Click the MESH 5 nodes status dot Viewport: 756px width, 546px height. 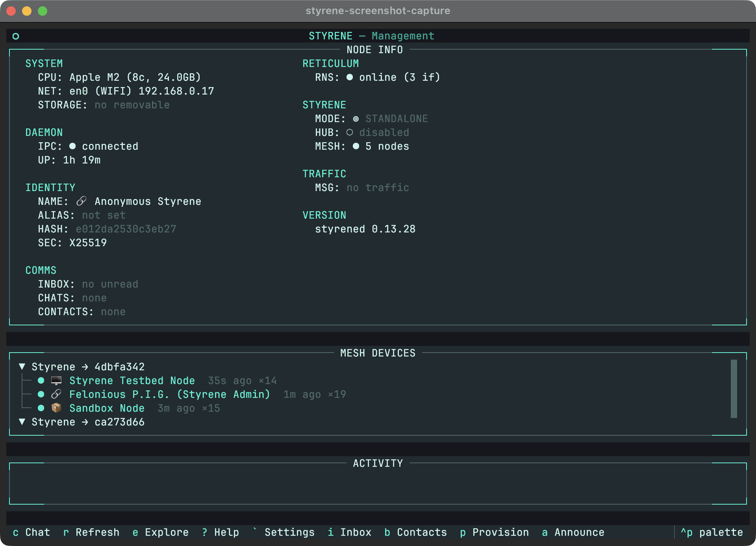[x=356, y=146]
